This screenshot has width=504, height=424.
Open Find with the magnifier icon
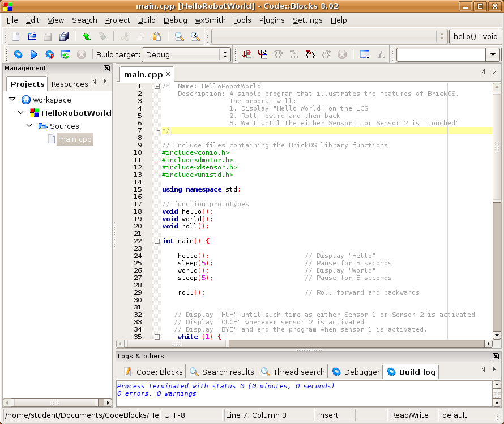pyautogui.click(x=179, y=36)
